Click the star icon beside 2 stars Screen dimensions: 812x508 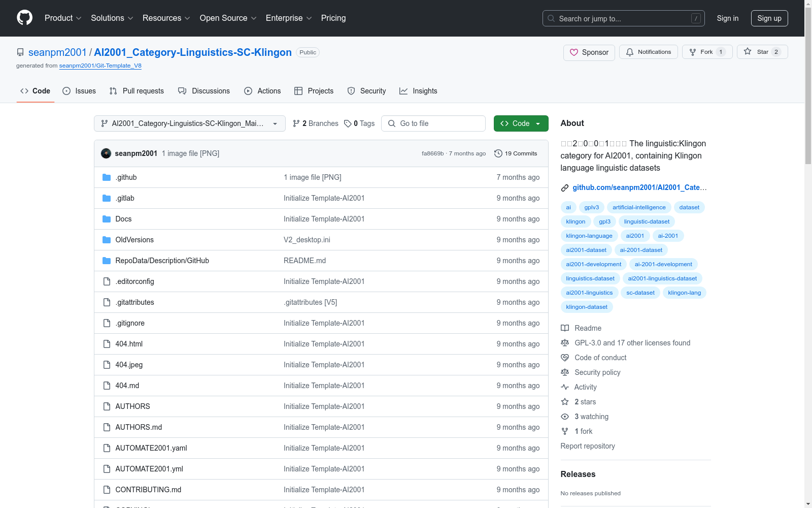pyautogui.click(x=565, y=402)
